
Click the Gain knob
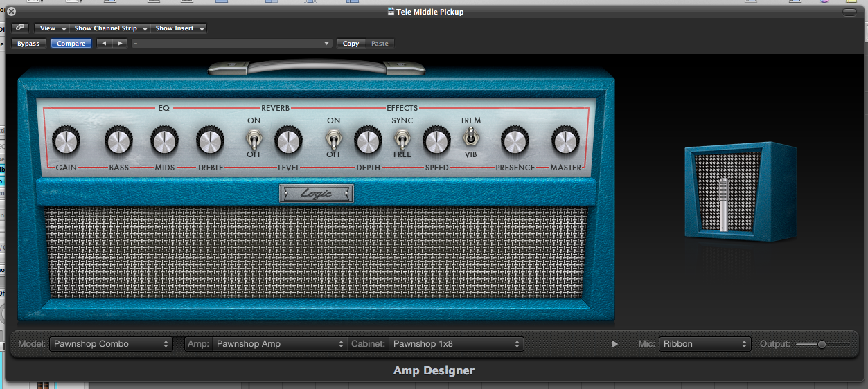click(x=67, y=141)
